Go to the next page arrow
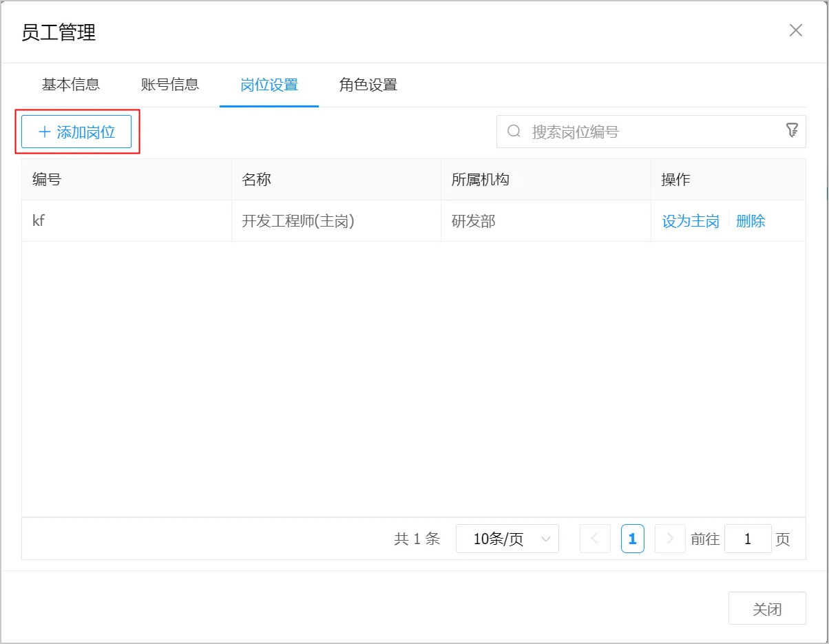 (x=669, y=539)
